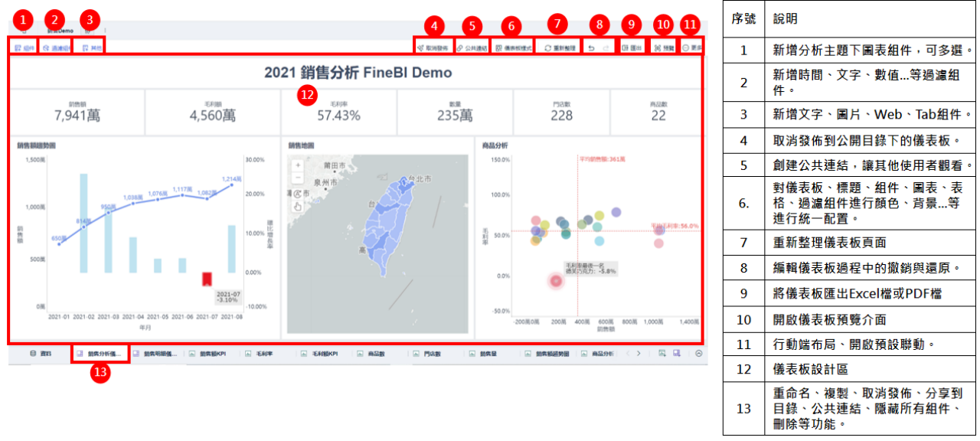Zoom in the map with plus button

[299, 165]
